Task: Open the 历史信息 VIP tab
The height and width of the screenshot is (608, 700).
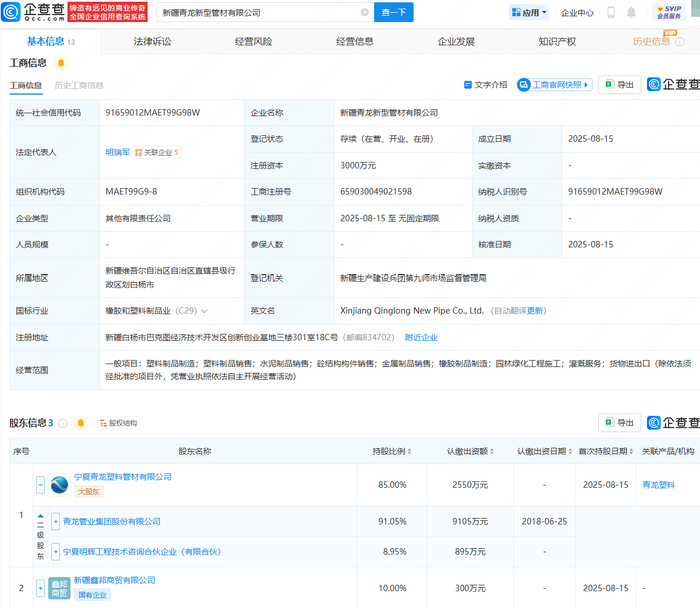Action: click(651, 42)
